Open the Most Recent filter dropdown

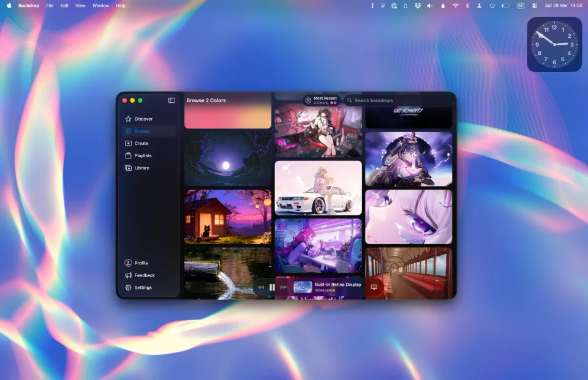coord(322,100)
